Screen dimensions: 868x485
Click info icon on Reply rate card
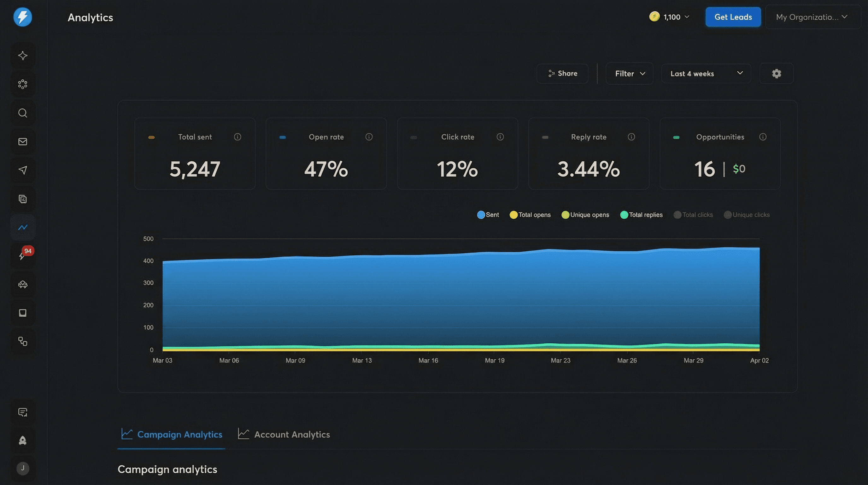pyautogui.click(x=631, y=137)
